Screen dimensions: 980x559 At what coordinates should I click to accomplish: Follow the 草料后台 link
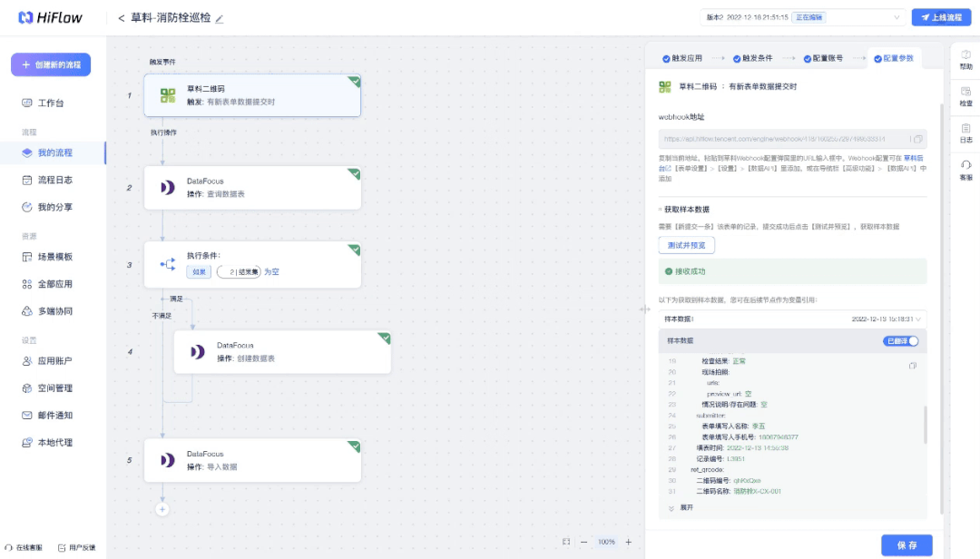click(911, 159)
